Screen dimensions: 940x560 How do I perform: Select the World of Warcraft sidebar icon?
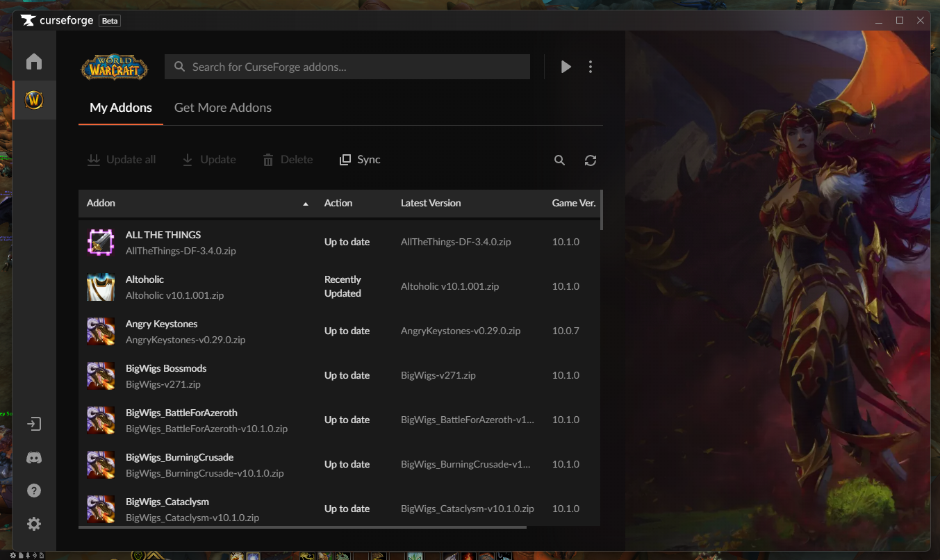[34, 100]
